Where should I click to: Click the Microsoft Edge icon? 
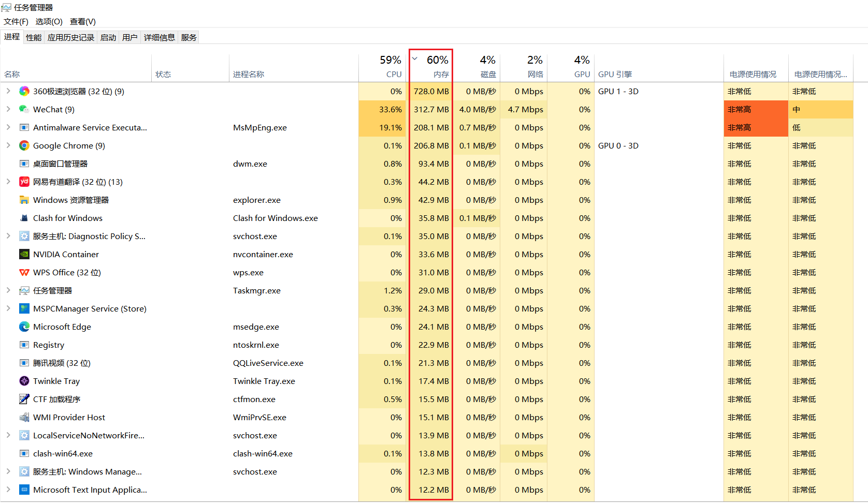(24, 327)
